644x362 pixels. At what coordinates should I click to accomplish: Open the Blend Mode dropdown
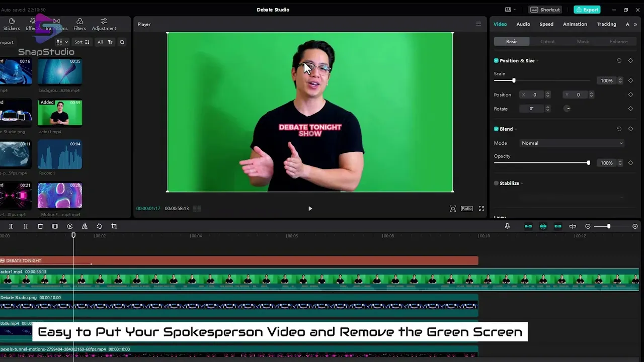point(572,143)
